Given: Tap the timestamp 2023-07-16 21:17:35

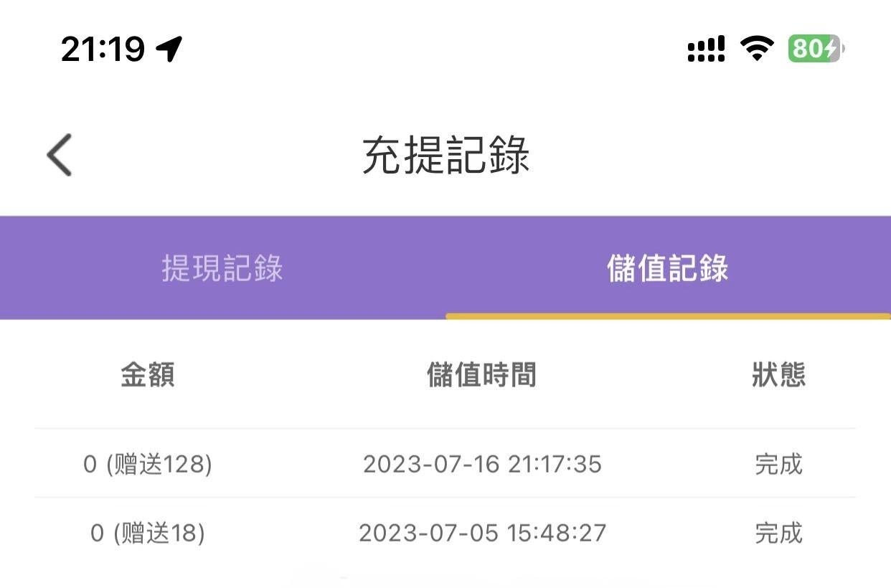Looking at the screenshot, I should (x=482, y=465).
